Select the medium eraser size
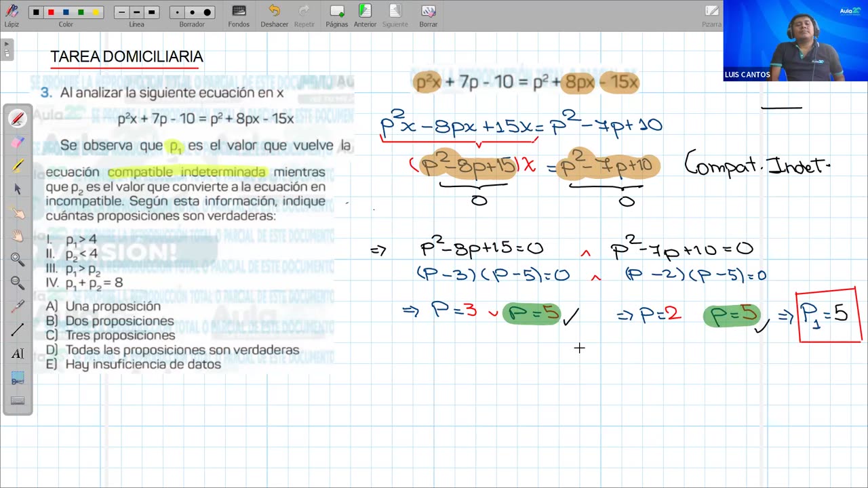This screenshot has height=488, width=868. 192,12
